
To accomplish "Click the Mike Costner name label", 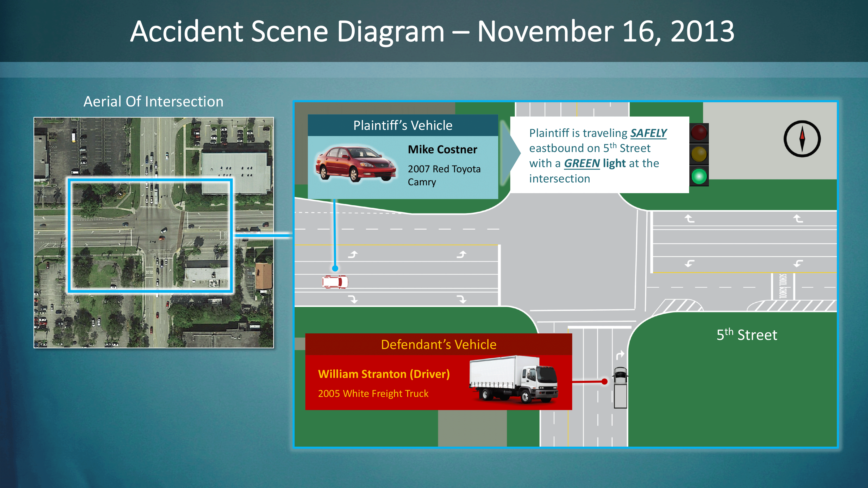I will [442, 149].
